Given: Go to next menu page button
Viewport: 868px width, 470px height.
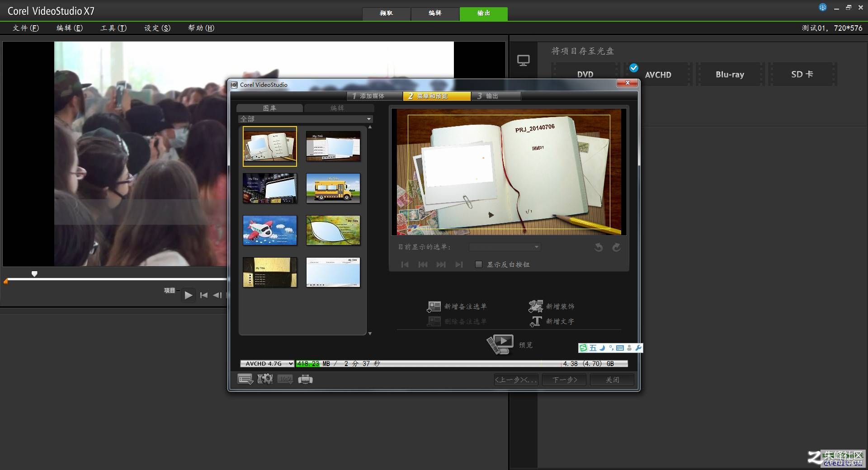Looking at the screenshot, I should click(441, 264).
